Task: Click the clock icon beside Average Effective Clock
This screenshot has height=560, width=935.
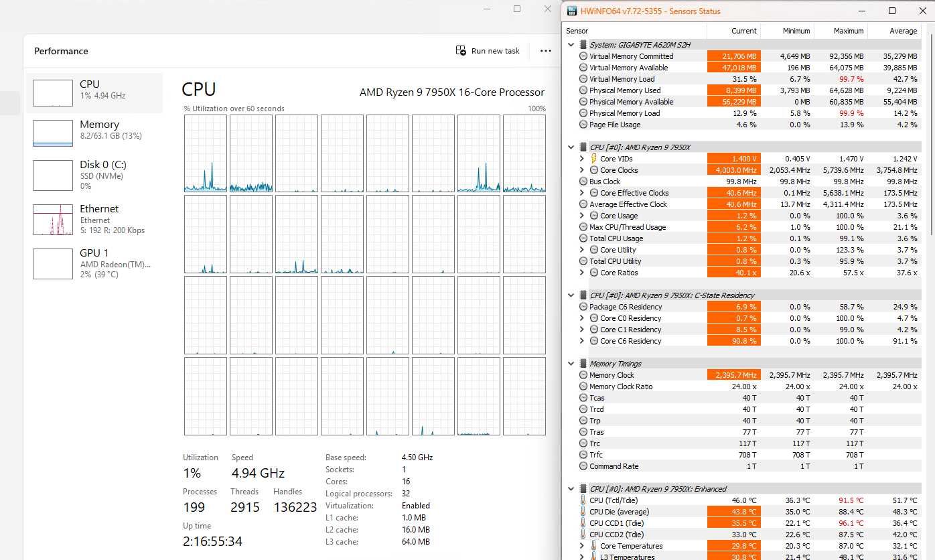Action: point(583,204)
